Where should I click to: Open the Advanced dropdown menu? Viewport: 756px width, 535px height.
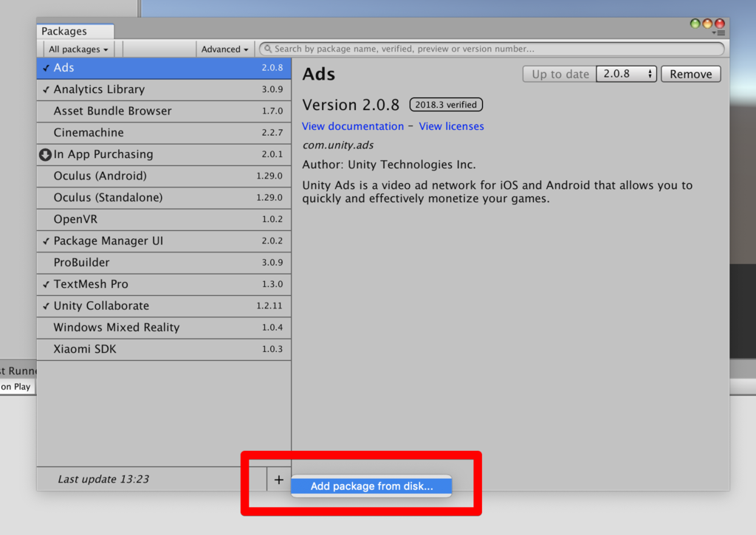pyautogui.click(x=224, y=49)
